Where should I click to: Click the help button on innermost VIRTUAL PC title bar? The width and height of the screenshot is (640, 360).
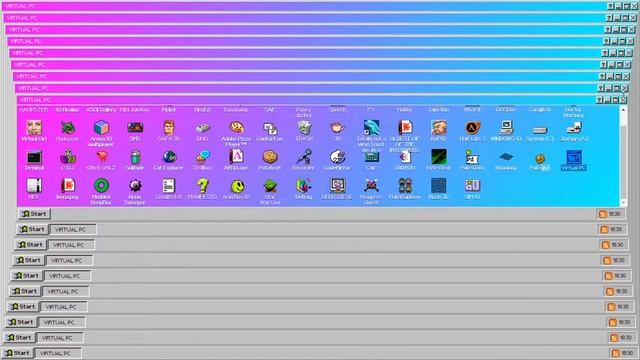599,100
